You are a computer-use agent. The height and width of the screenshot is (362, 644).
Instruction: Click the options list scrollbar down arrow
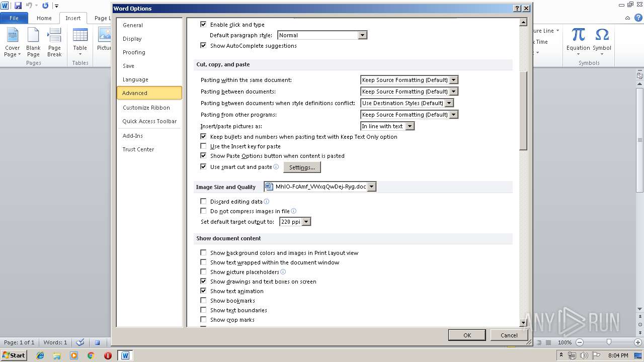point(523,323)
